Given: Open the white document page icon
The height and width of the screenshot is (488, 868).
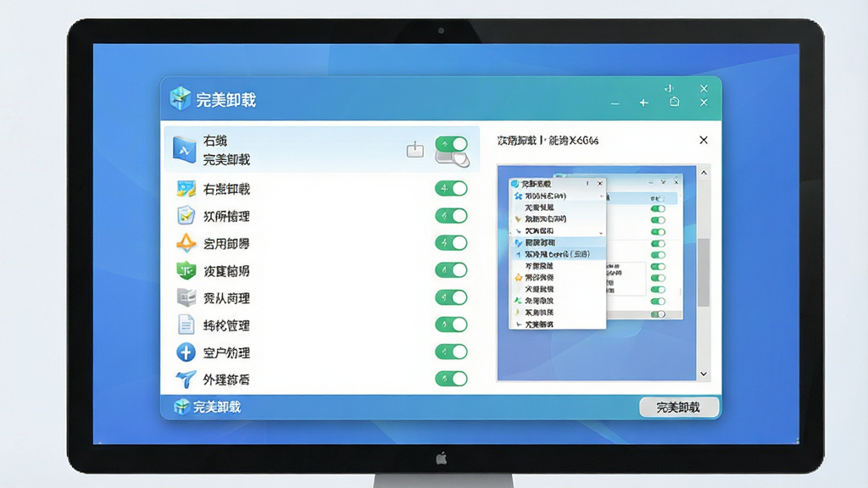Looking at the screenshot, I should tap(186, 324).
